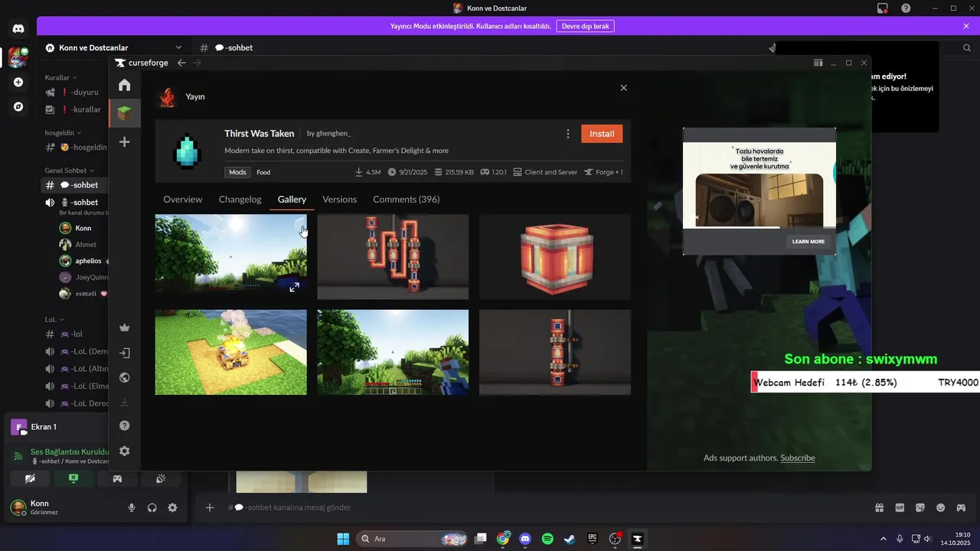Collapse the hosgeldin category

coord(64,132)
